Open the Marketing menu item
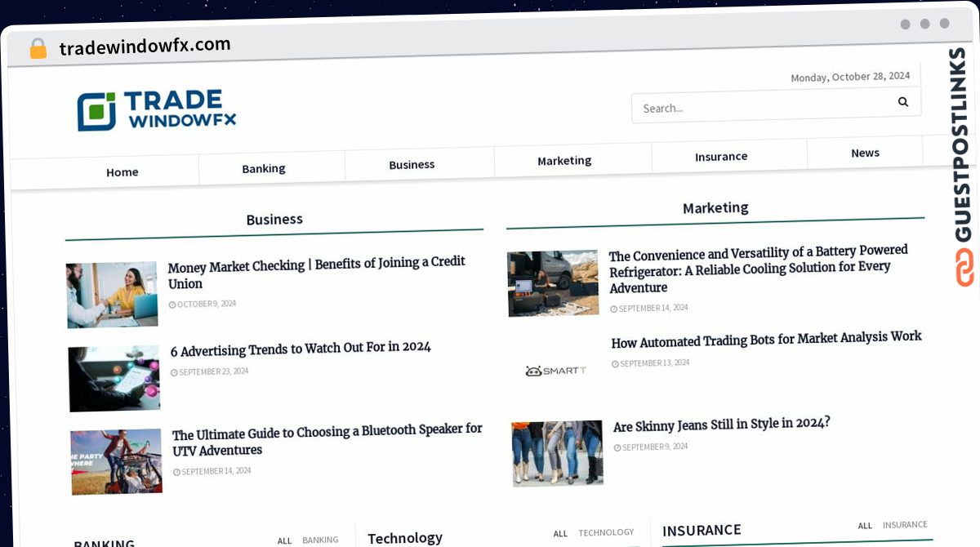 564,160
